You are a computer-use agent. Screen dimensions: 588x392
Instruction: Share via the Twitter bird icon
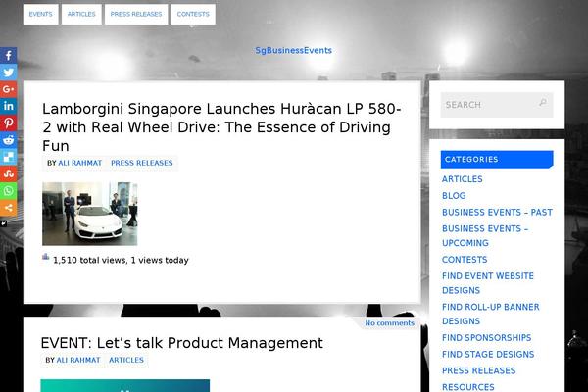point(8,73)
